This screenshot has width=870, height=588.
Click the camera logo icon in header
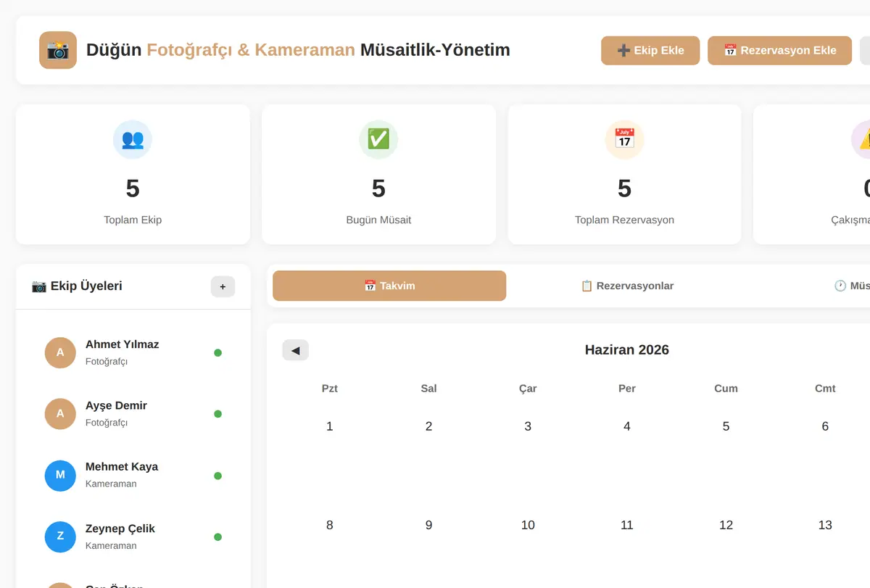[58, 50]
